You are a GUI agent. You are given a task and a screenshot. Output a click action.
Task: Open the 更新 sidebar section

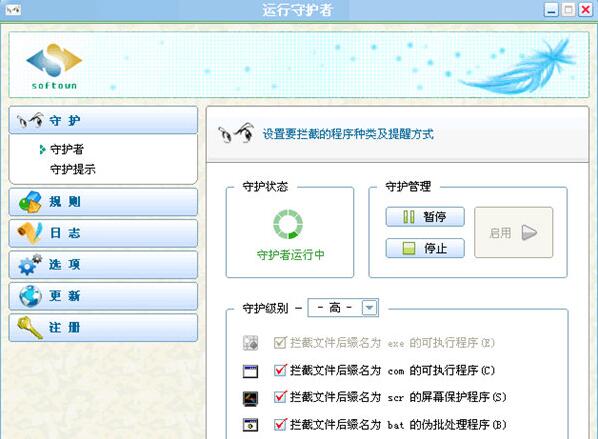coord(103,296)
